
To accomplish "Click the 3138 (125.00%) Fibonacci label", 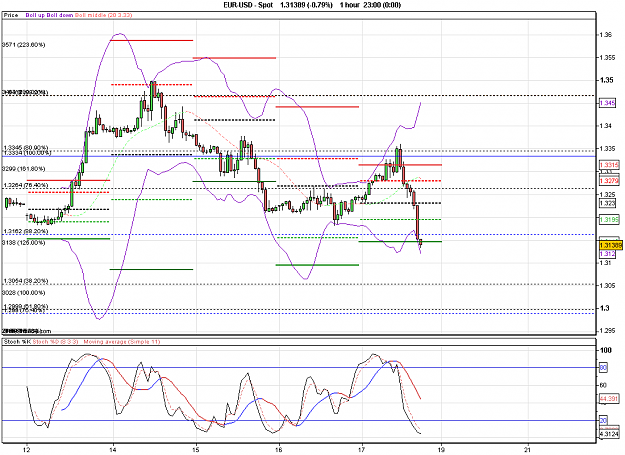I will 24,242.
